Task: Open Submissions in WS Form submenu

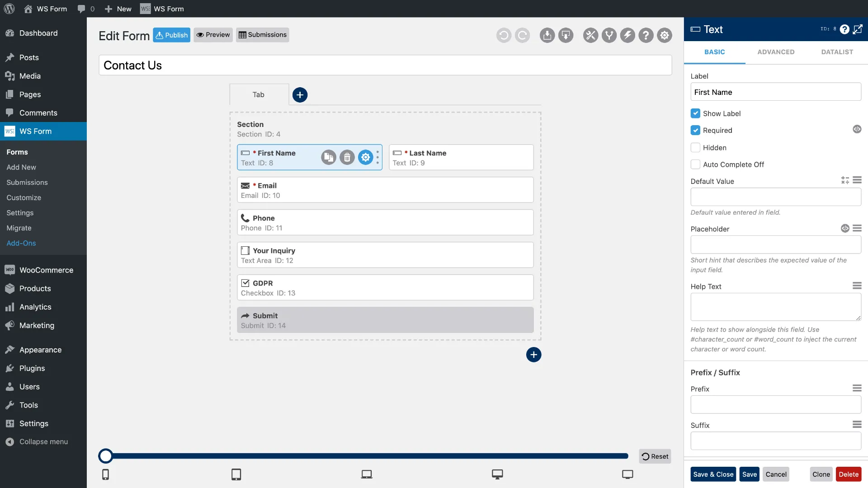Action: tap(27, 183)
